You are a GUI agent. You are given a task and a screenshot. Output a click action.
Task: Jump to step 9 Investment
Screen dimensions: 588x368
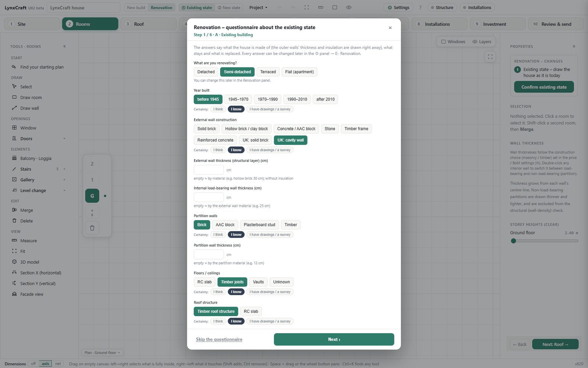coord(498,24)
